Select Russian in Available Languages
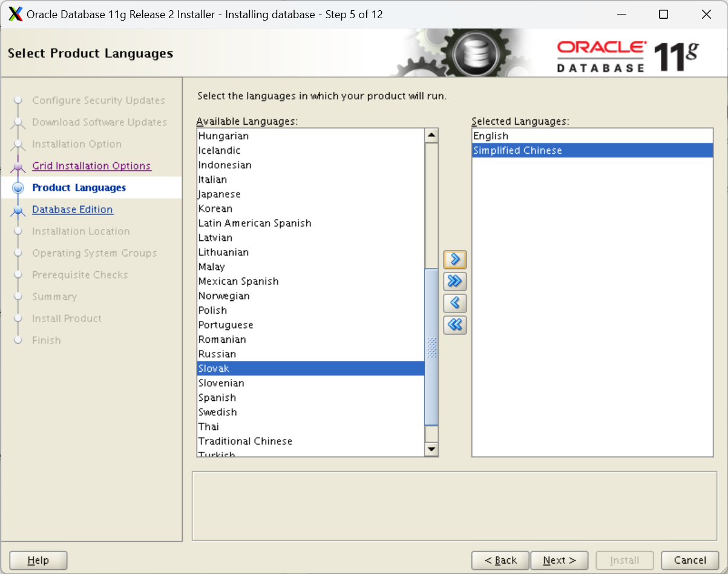The width and height of the screenshot is (728, 574). [x=310, y=354]
